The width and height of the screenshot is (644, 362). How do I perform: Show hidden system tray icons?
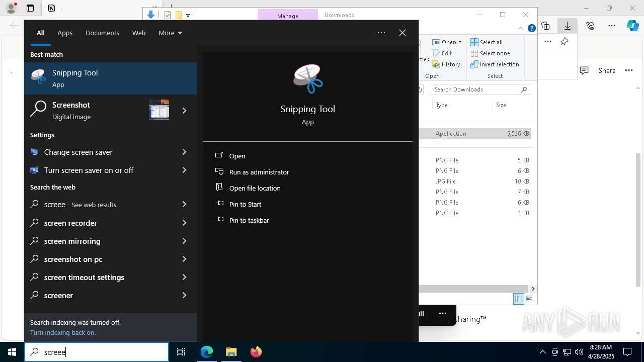click(542, 352)
